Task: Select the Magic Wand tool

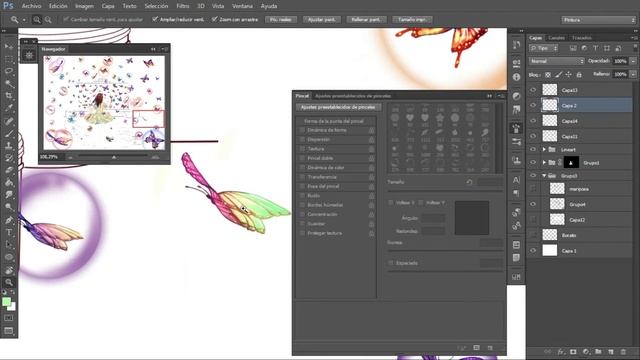Action: click(9, 84)
